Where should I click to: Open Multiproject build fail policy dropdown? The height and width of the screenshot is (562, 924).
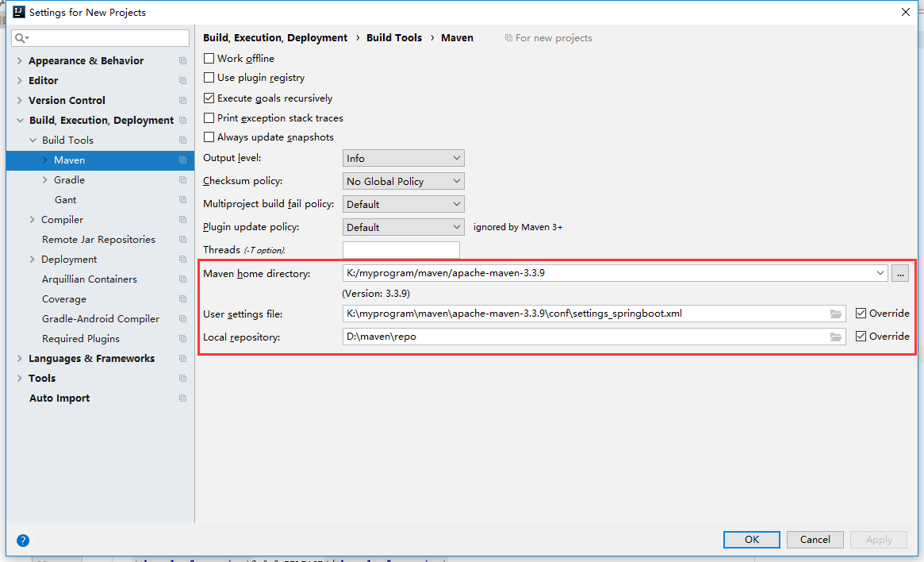tap(403, 204)
